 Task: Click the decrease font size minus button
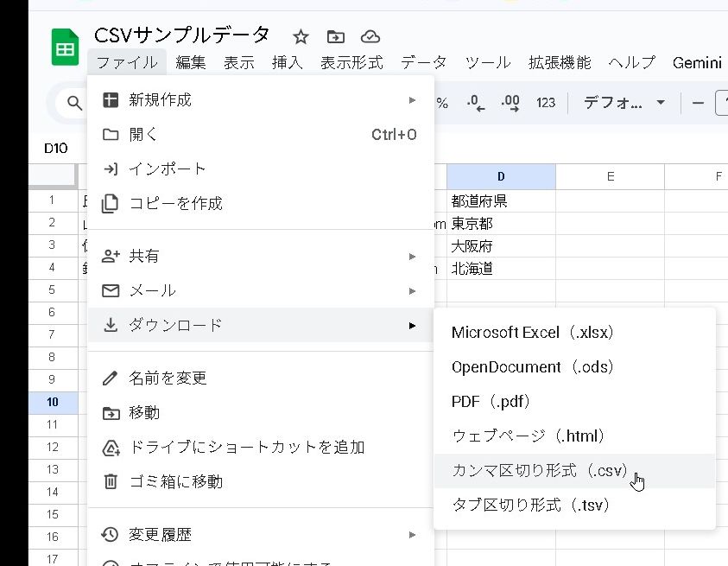pos(698,103)
